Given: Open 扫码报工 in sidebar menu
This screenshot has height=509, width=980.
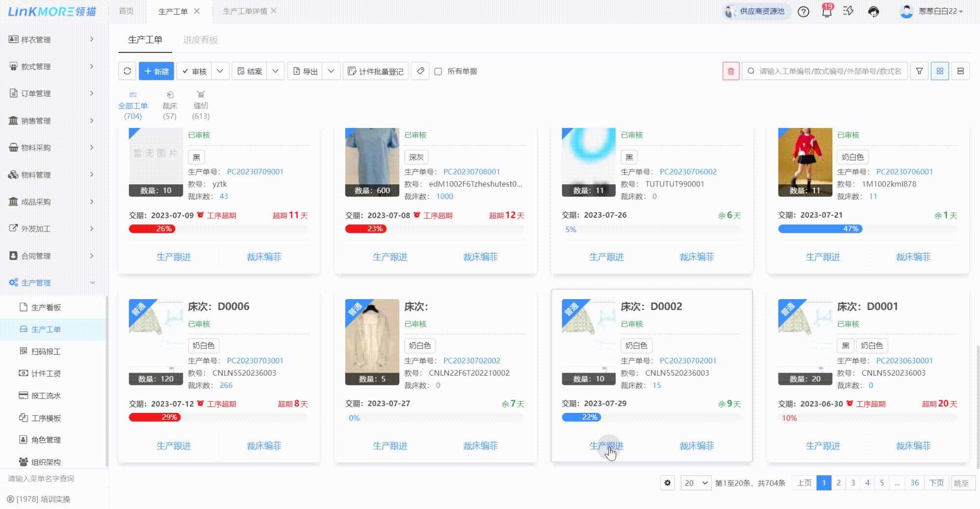Looking at the screenshot, I should [46, 351].
